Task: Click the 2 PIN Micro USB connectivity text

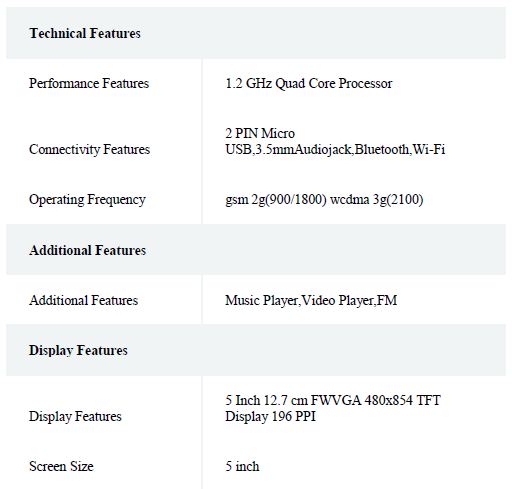Action: 260,141
